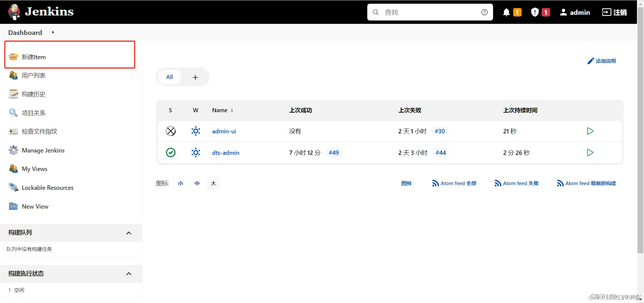Image resolution: width=644 pixels, height=303 pixels.
Task: Click RSS icon for Atom feed 失败
Action: pos(498,183)
